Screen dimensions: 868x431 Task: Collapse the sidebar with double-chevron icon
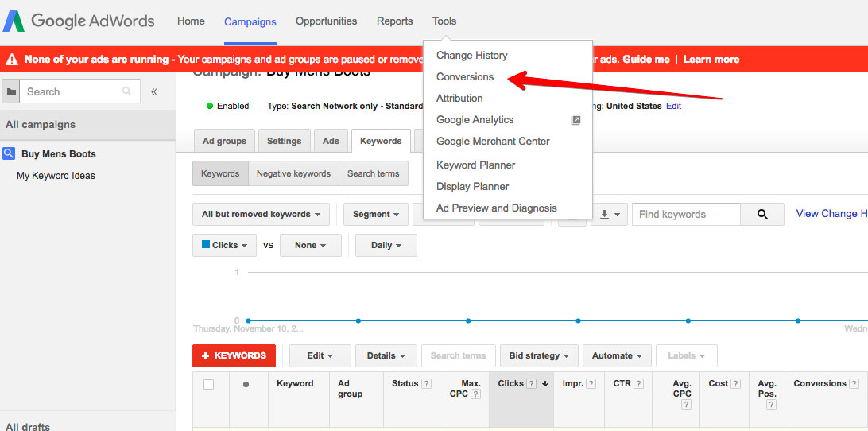click(x=154, y=92)
